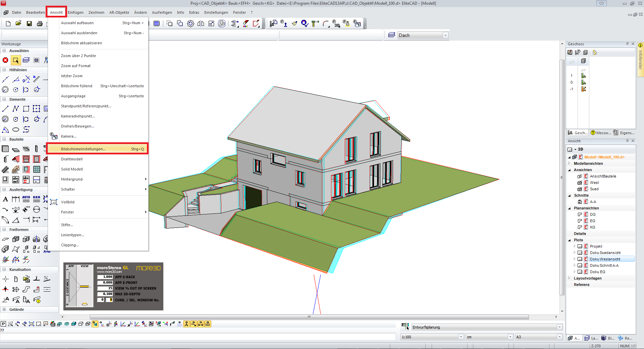Open a file with folder icon
Image resolution: width=644 pixels, height=349 pixels.
18,23
